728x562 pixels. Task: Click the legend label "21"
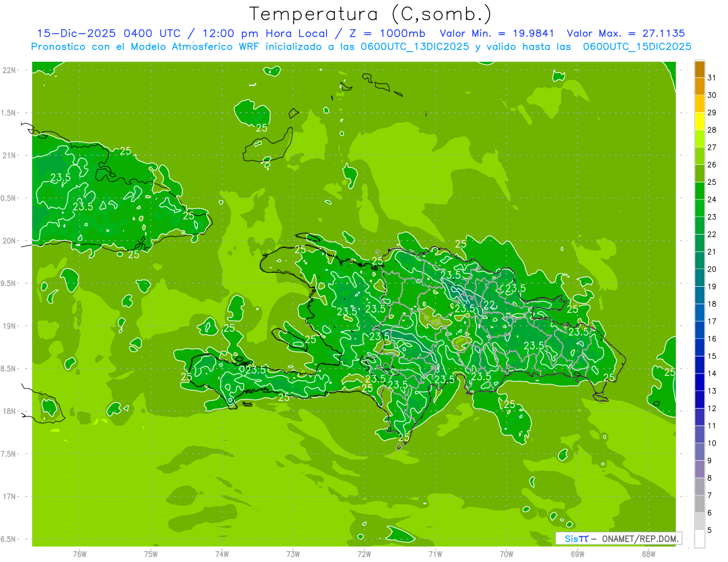click(x=712, y=252)
